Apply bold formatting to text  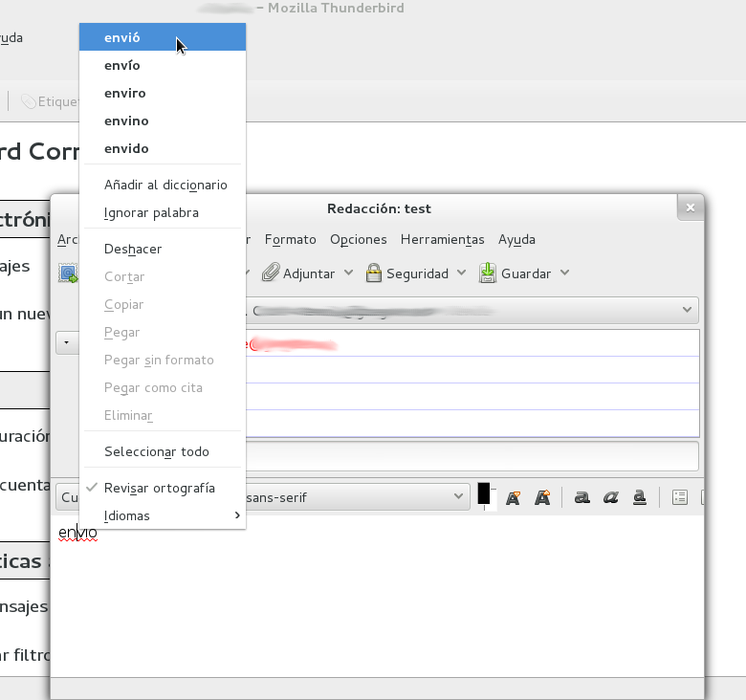[581, 497]
